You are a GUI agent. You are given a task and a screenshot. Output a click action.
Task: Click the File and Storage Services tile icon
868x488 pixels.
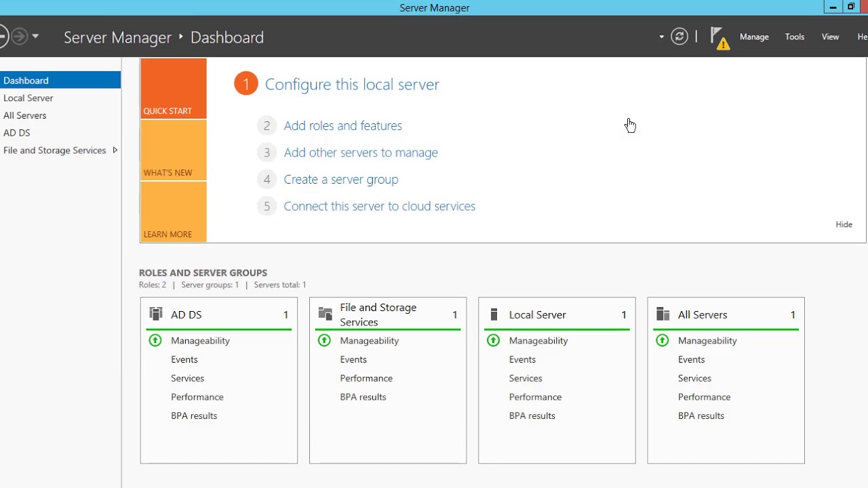[325, 314]
